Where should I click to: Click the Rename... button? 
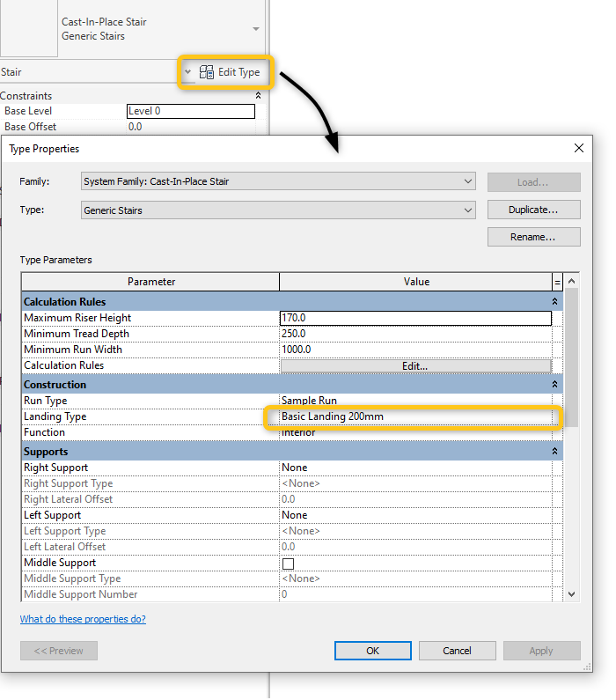point(533,237)
